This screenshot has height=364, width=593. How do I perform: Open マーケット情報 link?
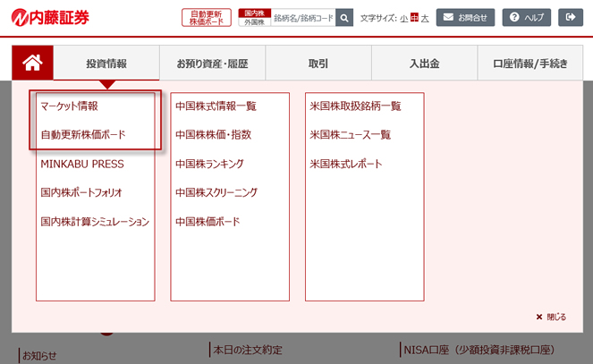click(x=69, y=106)
